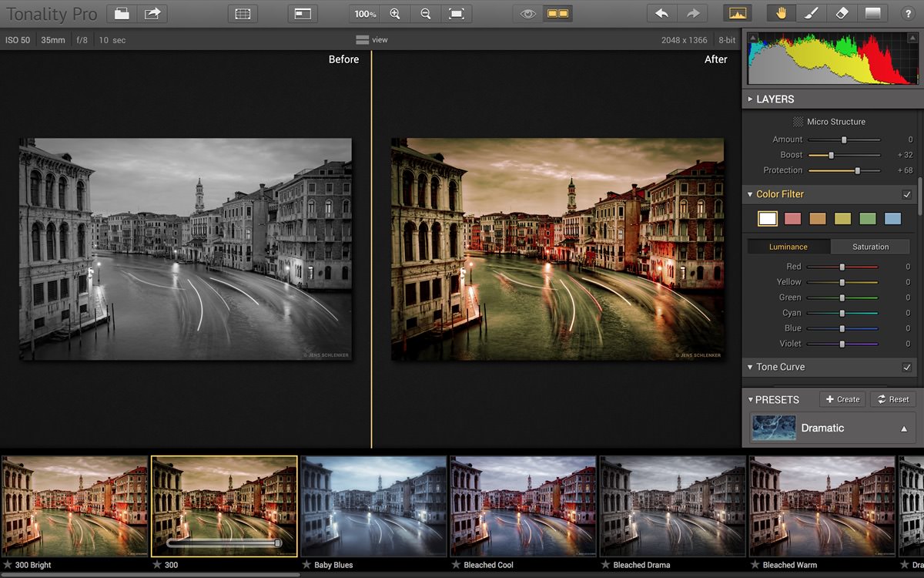Viewport: 924px width, 578px height.
Task: Apply the Bleached Cool preset thumbnail
Action: coord(523,506)
